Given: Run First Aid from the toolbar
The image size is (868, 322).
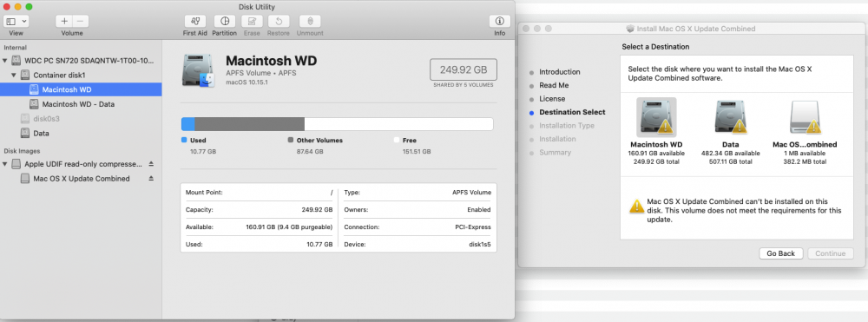Looking at the screenshot, I should 194,22.
